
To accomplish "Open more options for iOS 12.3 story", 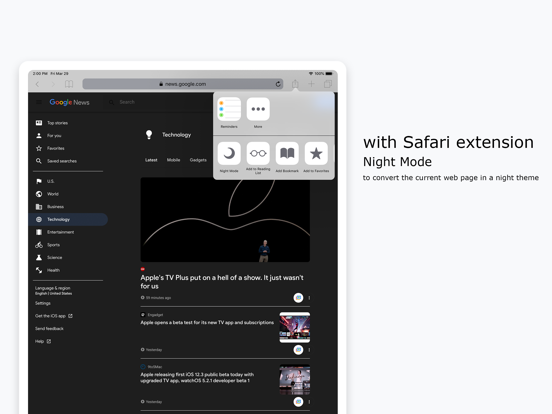I will pos(309,402).
